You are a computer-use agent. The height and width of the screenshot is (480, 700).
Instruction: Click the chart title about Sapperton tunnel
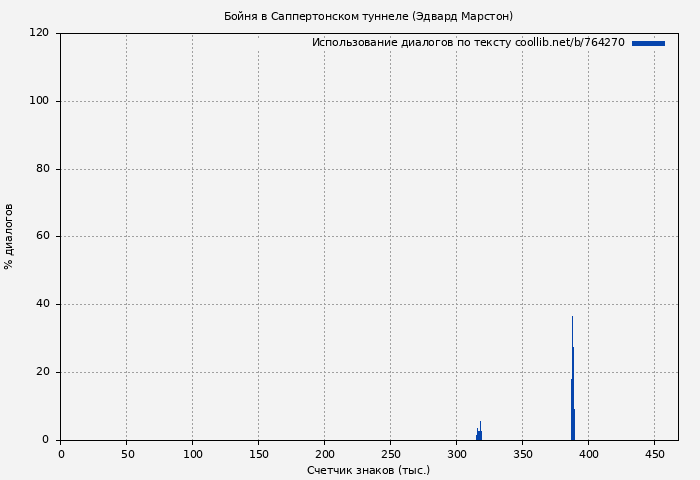[x=368, y=16]
